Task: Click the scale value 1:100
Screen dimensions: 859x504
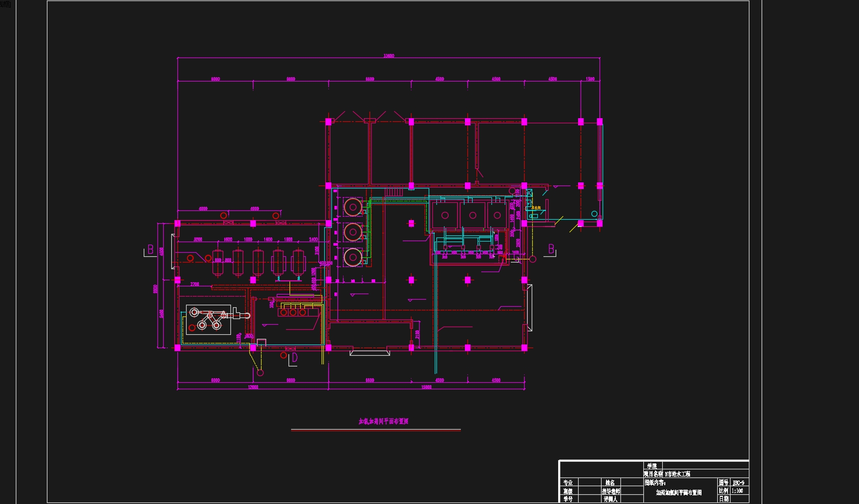Action: (737, 491)
